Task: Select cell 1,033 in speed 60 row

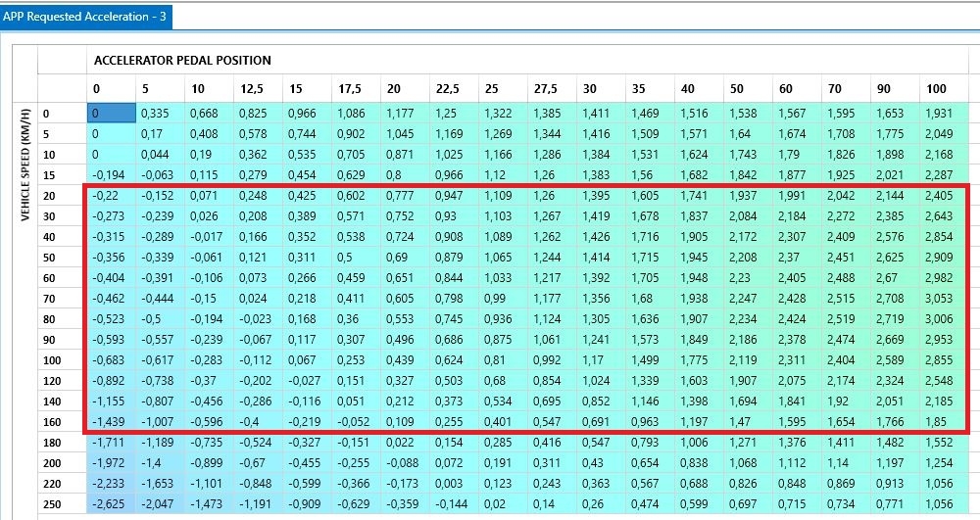Action: (503, 278)
